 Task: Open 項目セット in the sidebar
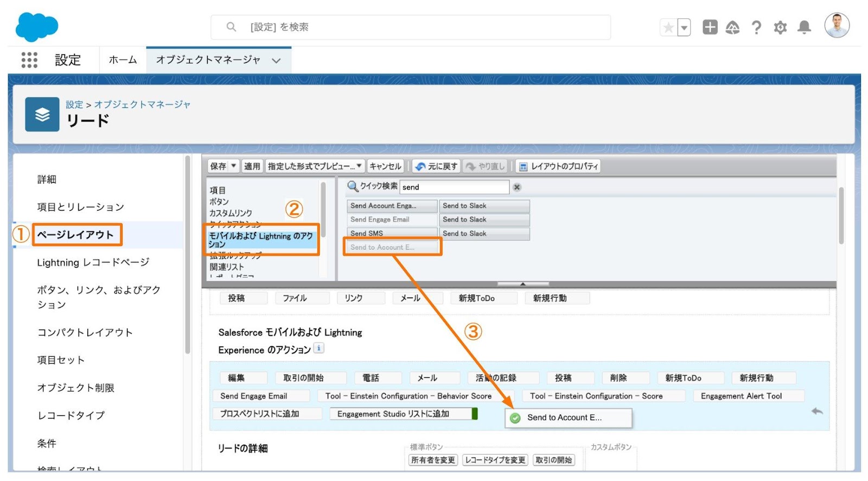point(61,360)
